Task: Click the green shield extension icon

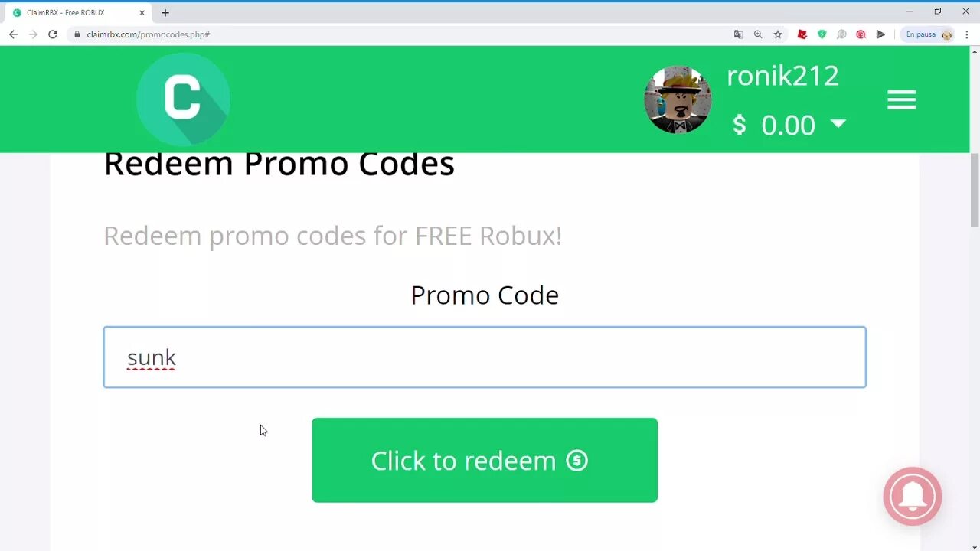Action: [822, 34]
